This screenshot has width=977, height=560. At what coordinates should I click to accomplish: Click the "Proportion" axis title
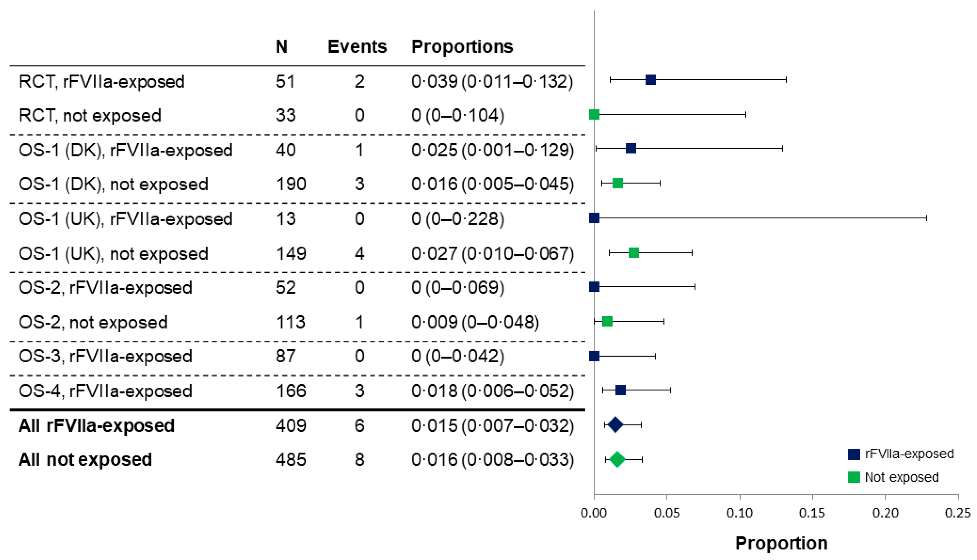782,543
